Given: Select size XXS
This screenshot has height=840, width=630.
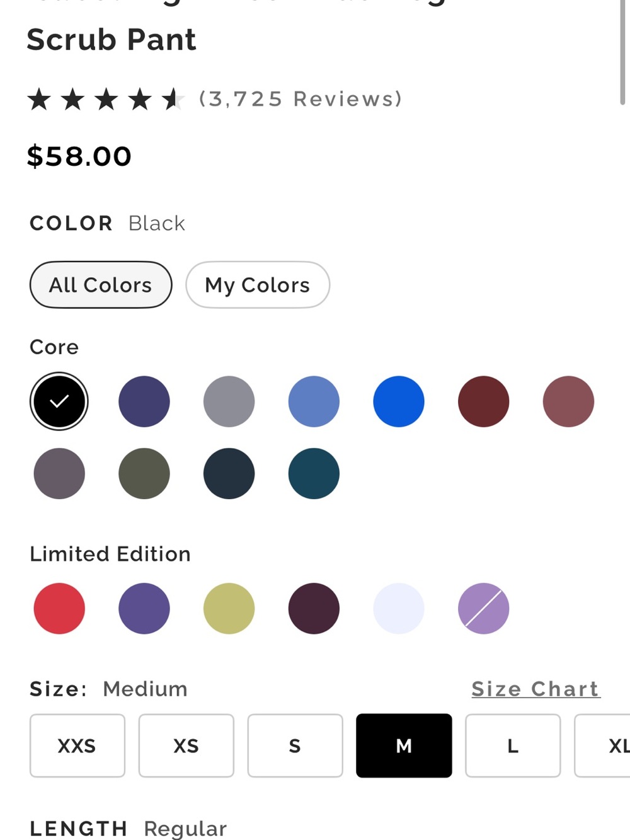Looking at the screenshot, I should 77,745.
